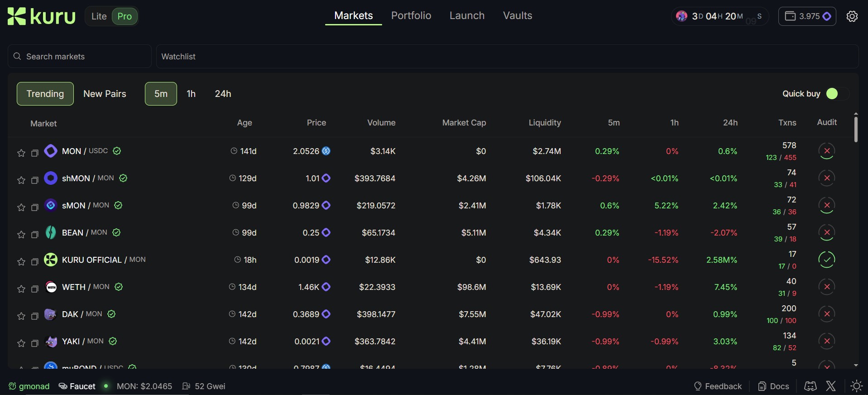868x395 pixels.
Task: Star the DAK / MON market
Action: [x=21, y=316]
